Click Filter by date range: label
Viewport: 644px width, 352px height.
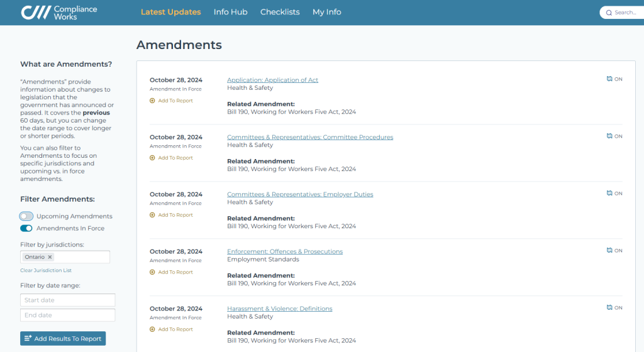tap(50, 285)
